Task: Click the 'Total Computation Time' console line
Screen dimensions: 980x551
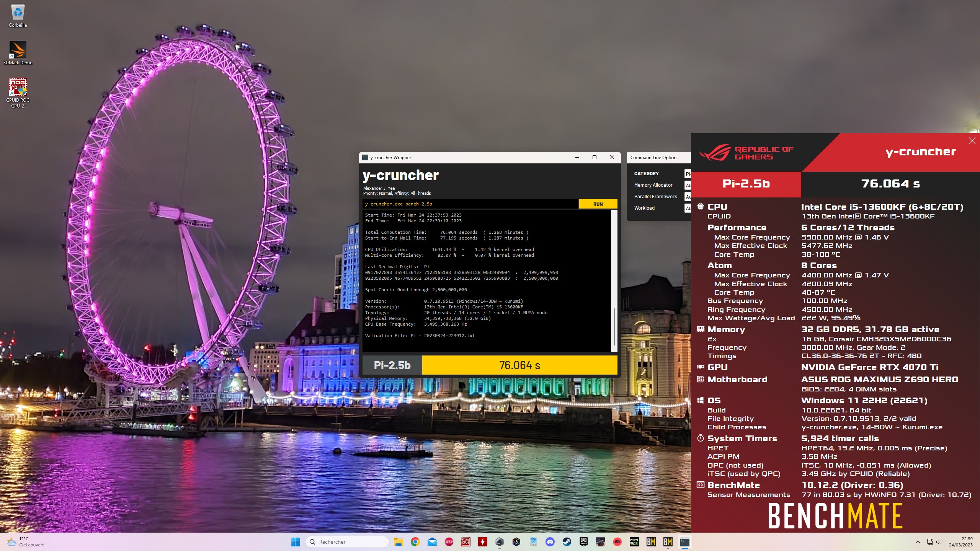Action: coord(446,232)
